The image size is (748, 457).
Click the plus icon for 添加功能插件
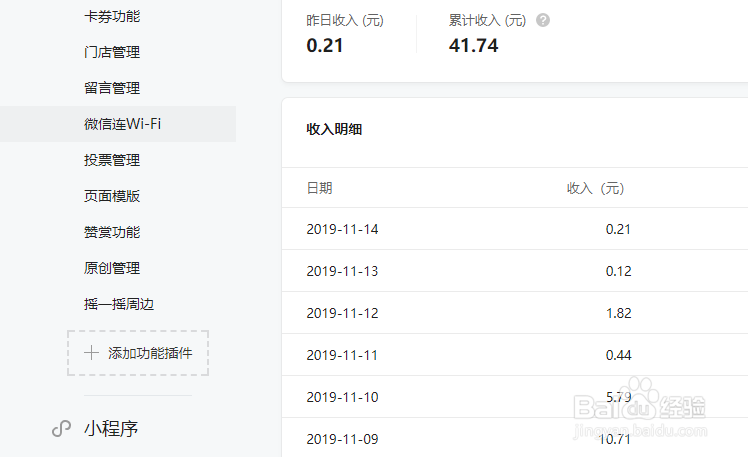point(92,353)
